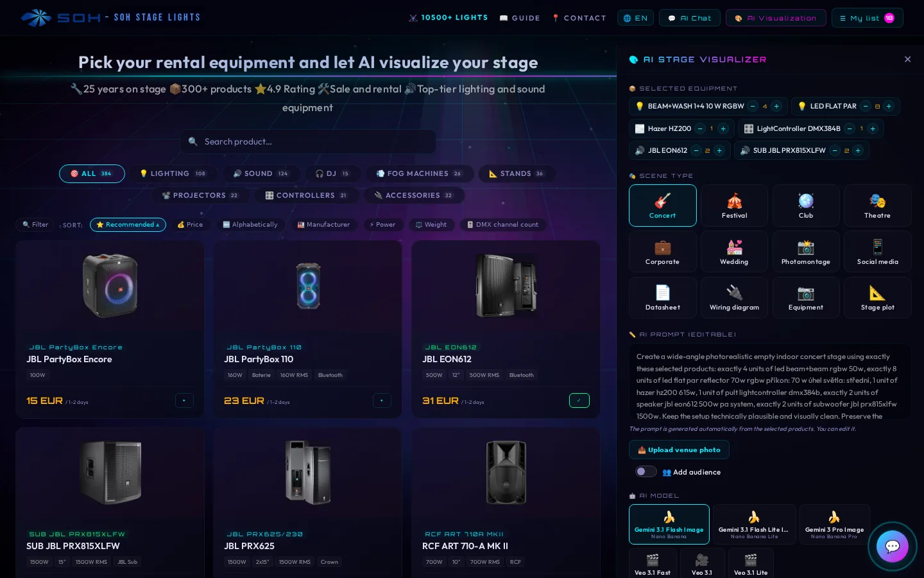Viewport: 924px width, 578px height.
Task: Select Gemini 3.1 Flash Image model
Action: 669,524
